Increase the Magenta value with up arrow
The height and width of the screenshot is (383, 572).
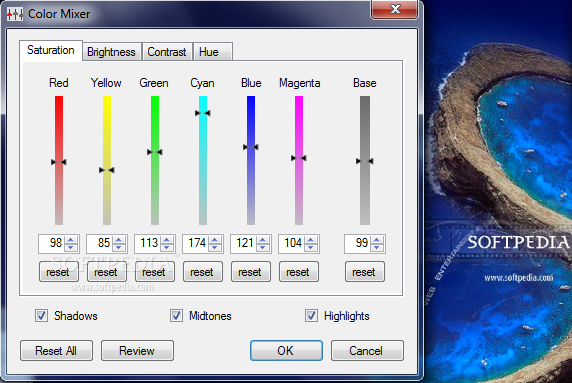311,240
